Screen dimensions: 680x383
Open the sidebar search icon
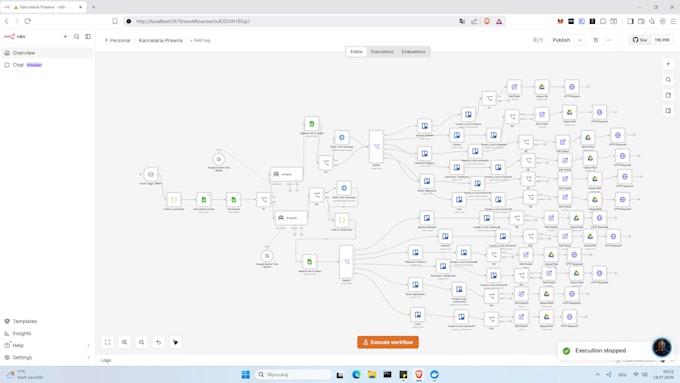[x=76, y=36]
